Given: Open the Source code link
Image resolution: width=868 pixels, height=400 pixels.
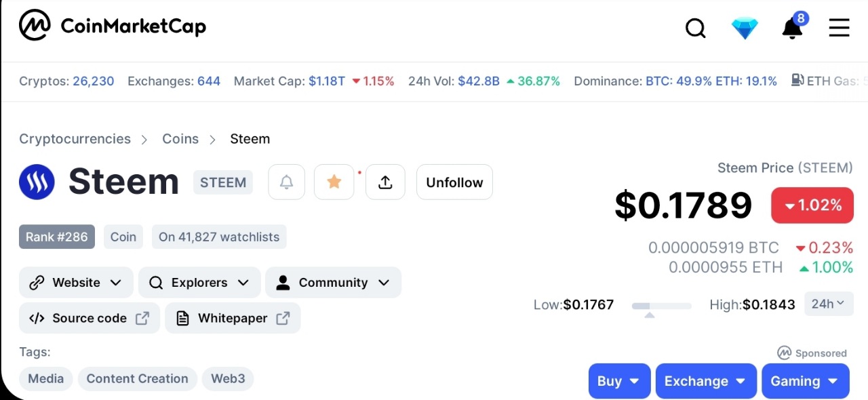Looking at the screenshot, I should [x=90, y=318].
